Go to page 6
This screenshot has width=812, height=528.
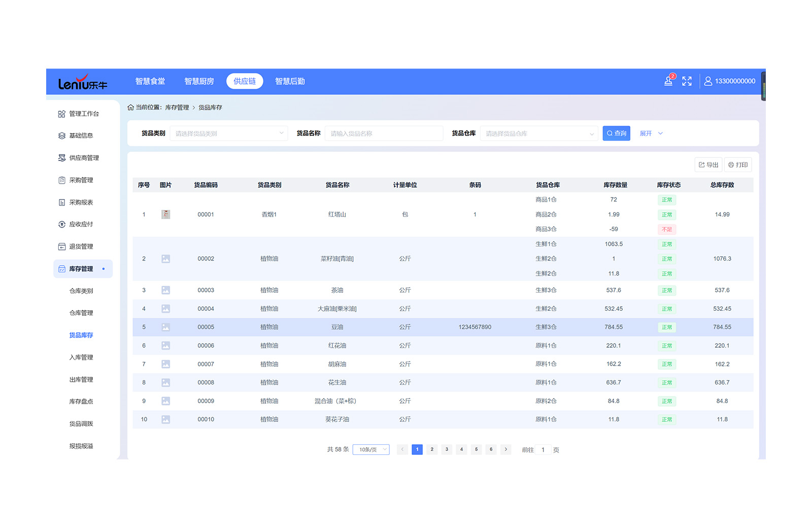[491, 449]
